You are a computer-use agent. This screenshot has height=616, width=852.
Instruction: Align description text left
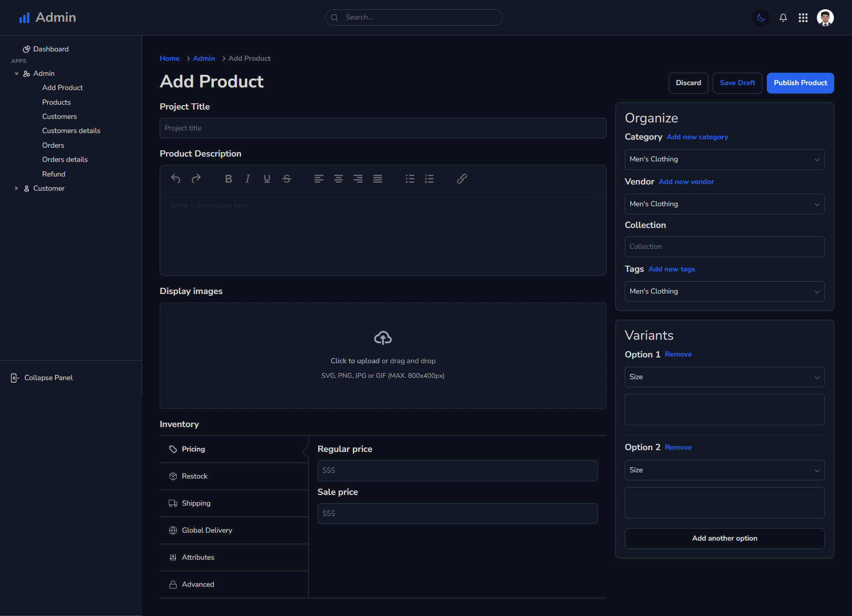(319, 179)
